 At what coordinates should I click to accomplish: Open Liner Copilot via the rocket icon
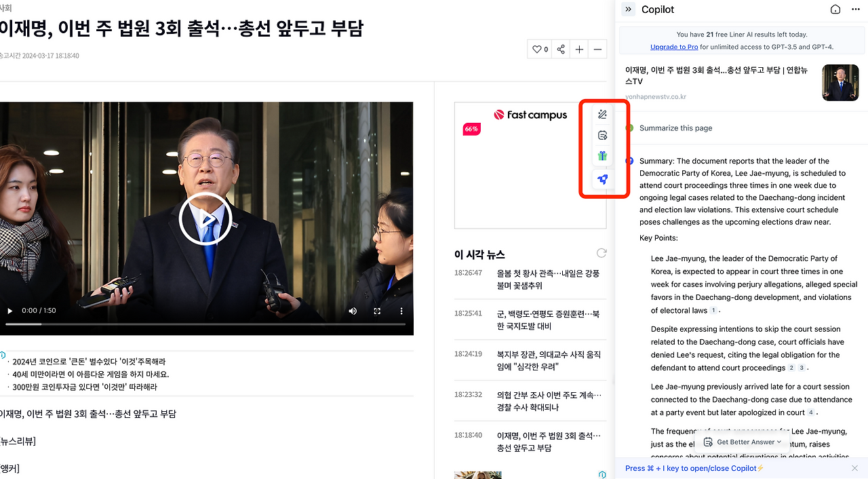tap(602, 179)
